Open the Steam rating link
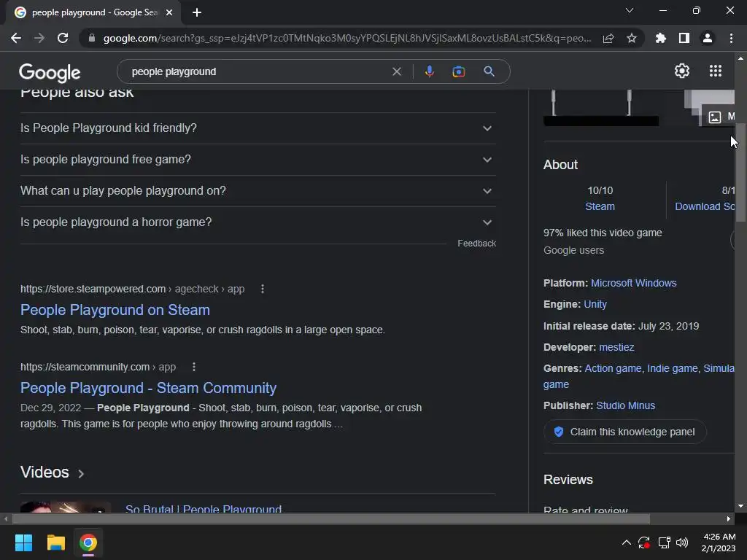747x560 pixels. coord(600,206)
